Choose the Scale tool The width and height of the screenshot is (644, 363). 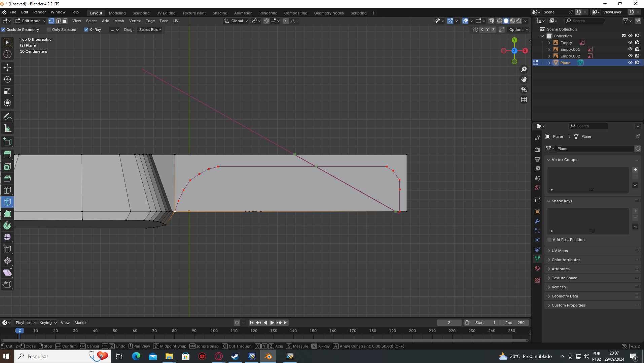pos(7,91)
